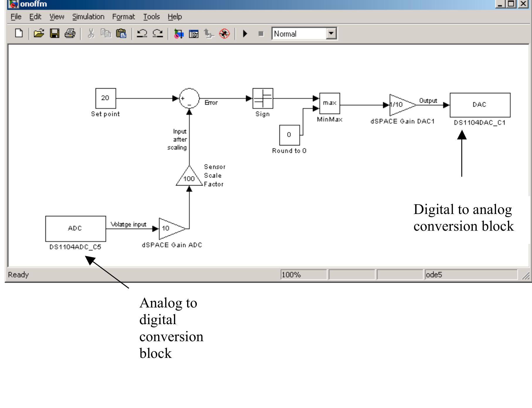
Task: Undo the last diagram change
Action: click(142, 33)
